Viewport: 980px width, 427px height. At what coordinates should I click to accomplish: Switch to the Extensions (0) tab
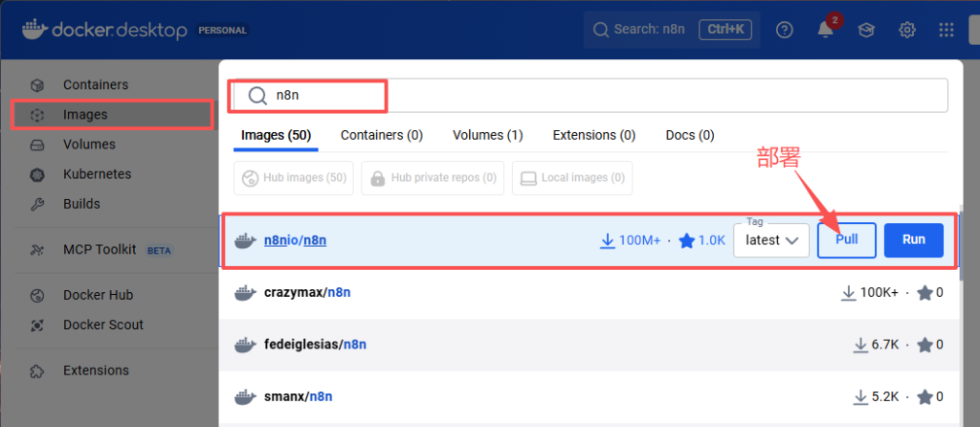(x=593, y=135)
